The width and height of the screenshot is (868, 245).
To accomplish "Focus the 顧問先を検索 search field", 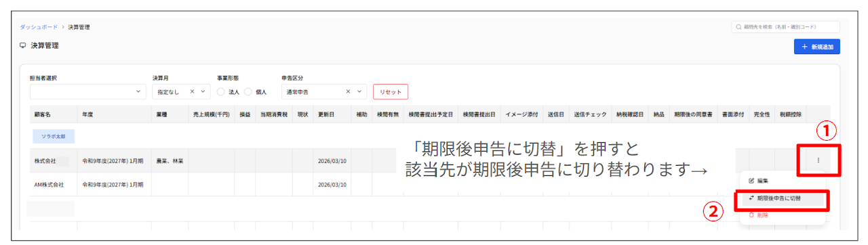I will tap(786, 27).
